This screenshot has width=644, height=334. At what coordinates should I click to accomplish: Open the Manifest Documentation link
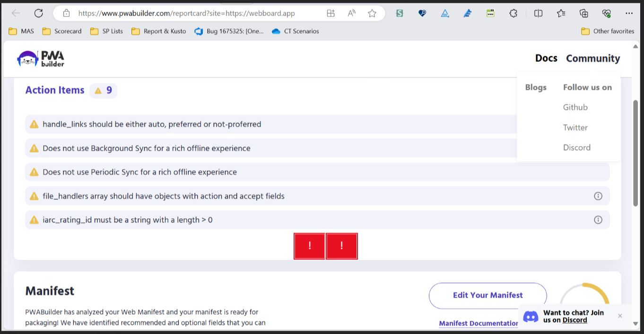click(x=478, y=323)
